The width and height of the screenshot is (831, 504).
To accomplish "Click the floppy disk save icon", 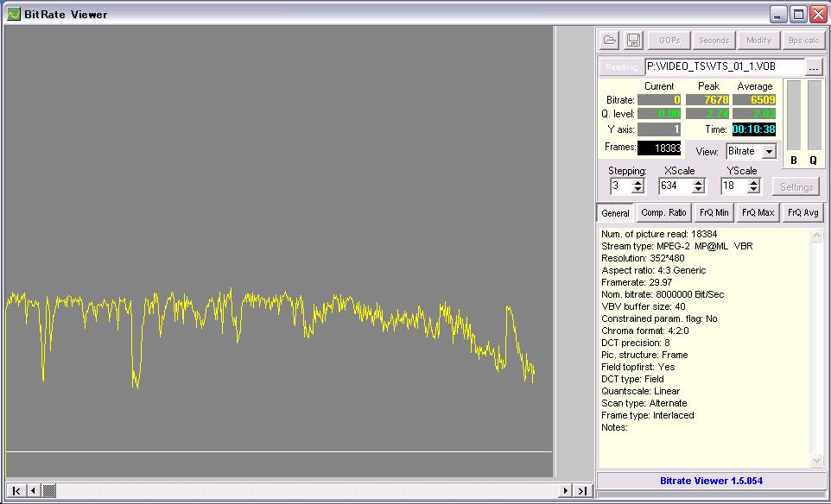I will tap(633, 41).
